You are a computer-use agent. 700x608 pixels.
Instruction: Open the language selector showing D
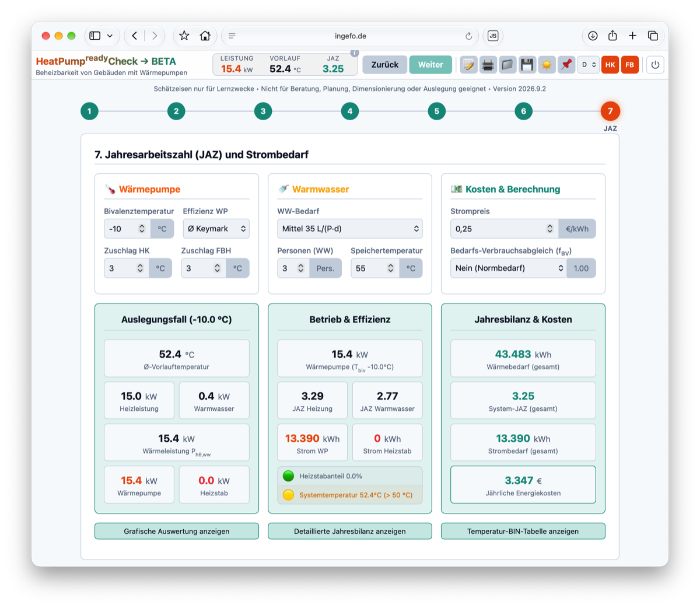point(588,65)
